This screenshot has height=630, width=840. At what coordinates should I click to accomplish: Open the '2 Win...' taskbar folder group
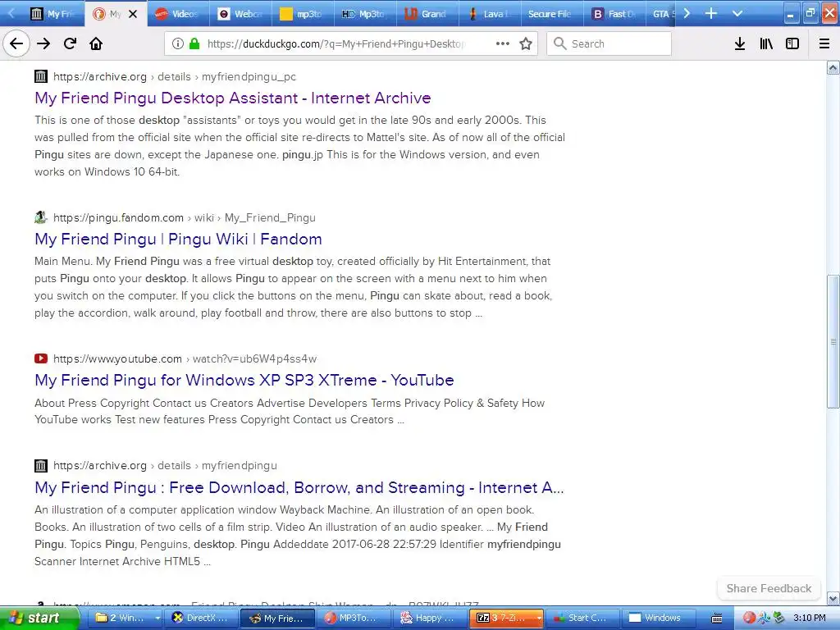click(x=122, y=618)
